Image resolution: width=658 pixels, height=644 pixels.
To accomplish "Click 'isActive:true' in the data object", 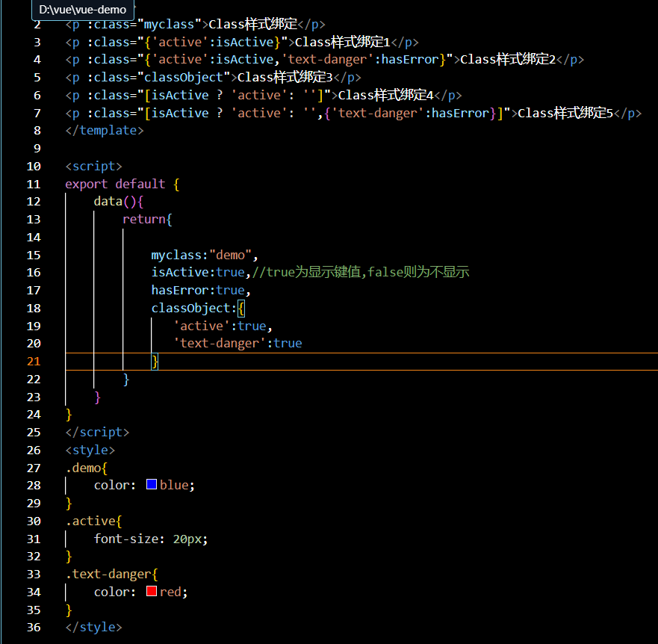I will coord(198,273).
